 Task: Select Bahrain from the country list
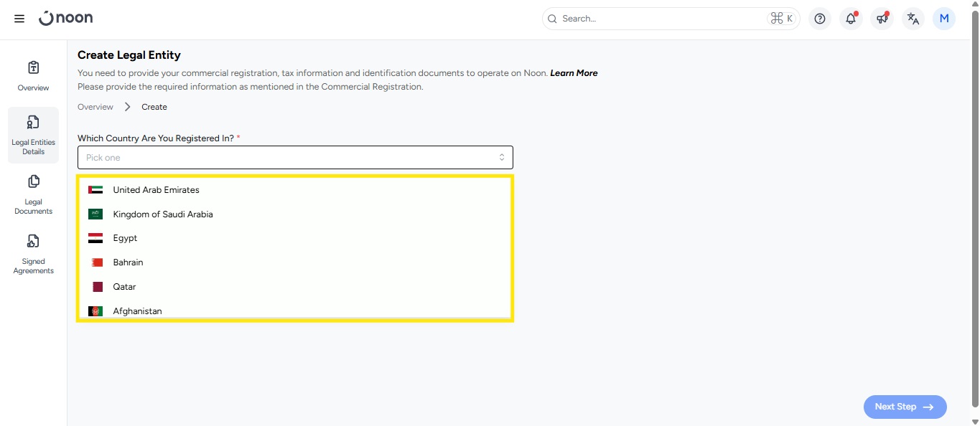point(294,262)
